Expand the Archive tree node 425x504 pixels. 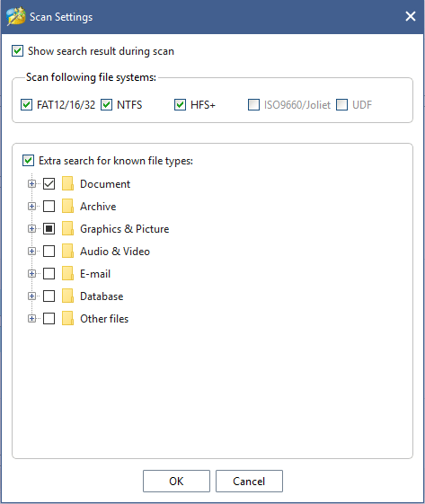pyautogui.click(x=31, y=206)
